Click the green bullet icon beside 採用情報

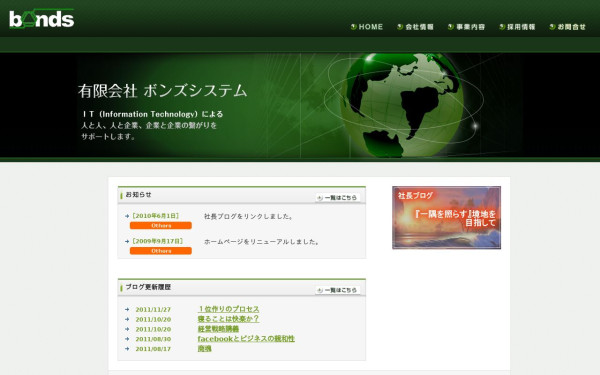point(502,27)
